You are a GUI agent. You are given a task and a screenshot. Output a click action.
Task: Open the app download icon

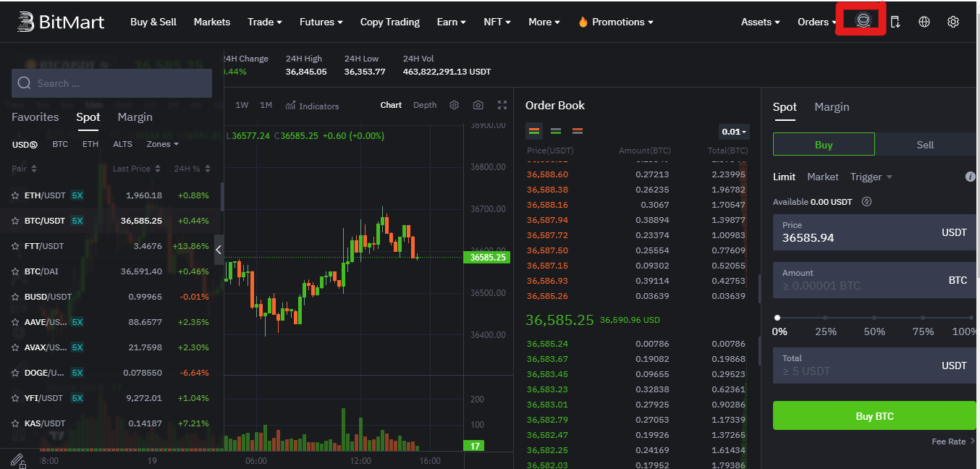click(x=895, y=22)
